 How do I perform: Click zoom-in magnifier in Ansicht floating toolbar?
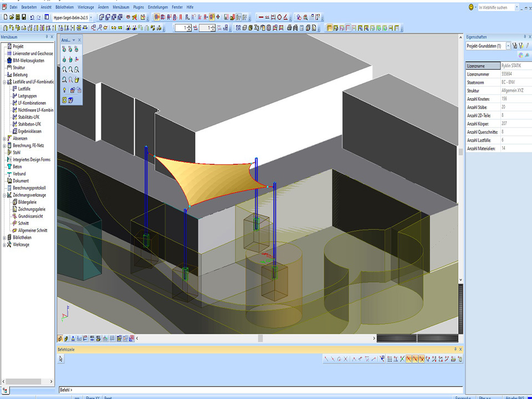point(65,69)
